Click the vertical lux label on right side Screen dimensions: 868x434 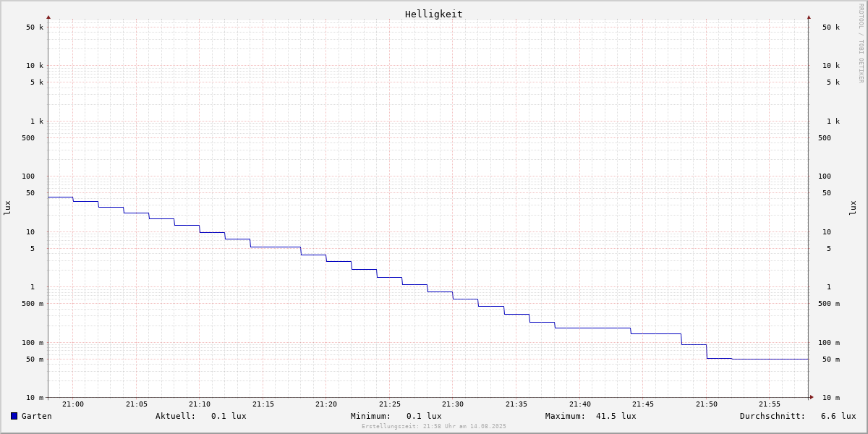853,208
